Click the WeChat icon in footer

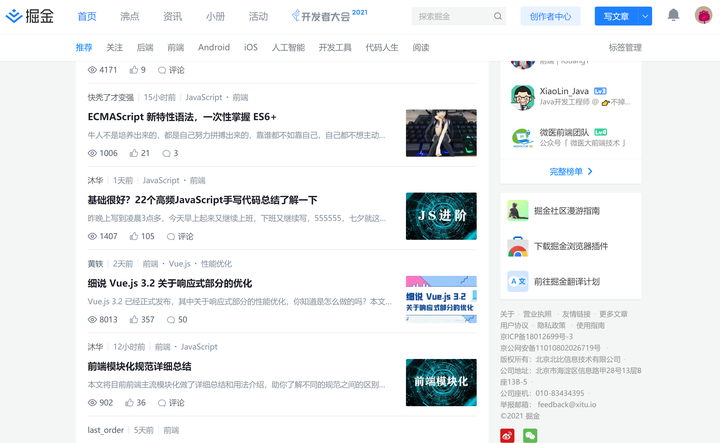[x=530, y=435]
